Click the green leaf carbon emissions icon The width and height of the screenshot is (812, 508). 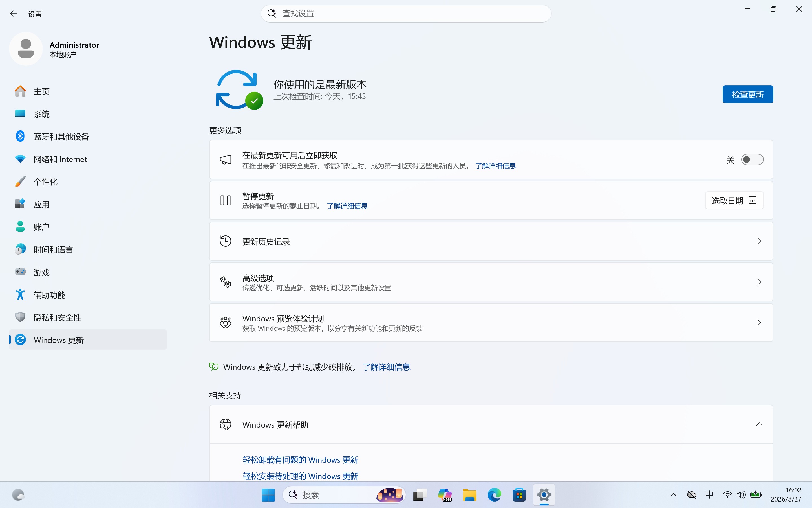214,367
